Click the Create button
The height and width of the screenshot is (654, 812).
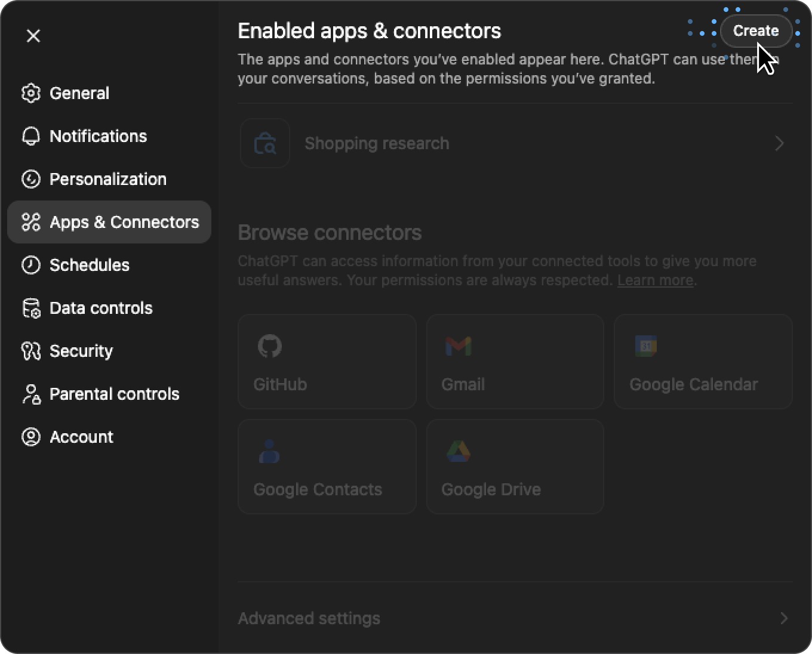pos(756,30)
